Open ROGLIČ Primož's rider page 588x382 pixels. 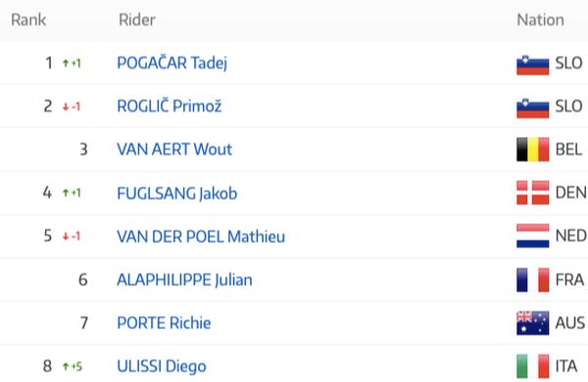click(170, 106)
